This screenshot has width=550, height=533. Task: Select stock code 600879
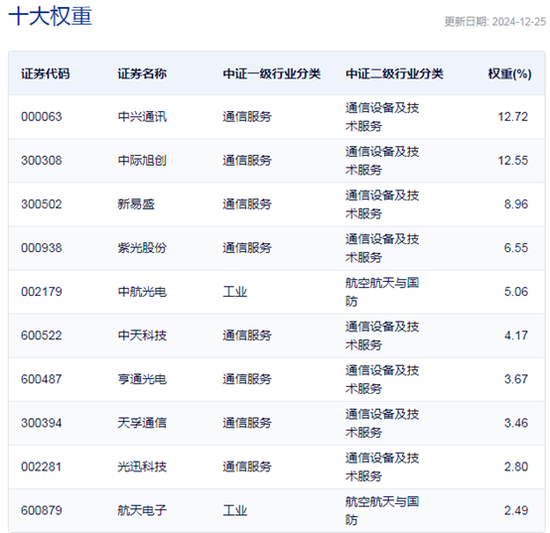coord(41,511)
